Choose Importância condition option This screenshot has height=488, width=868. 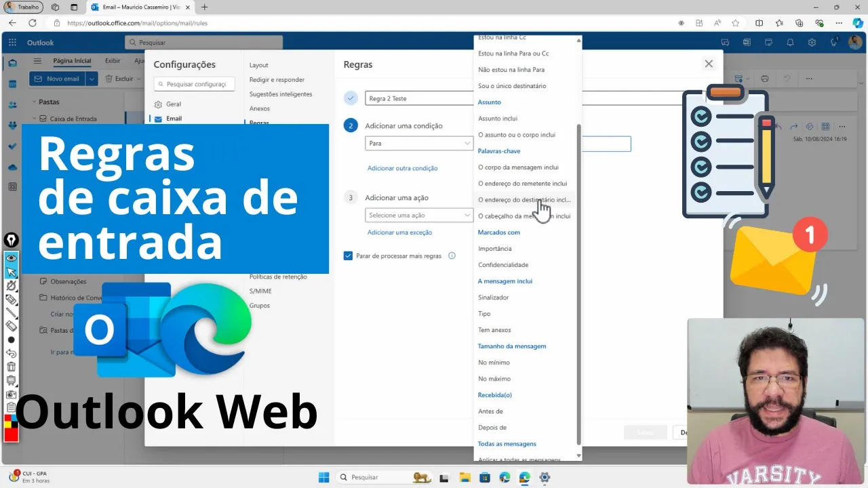click(495, 249)
